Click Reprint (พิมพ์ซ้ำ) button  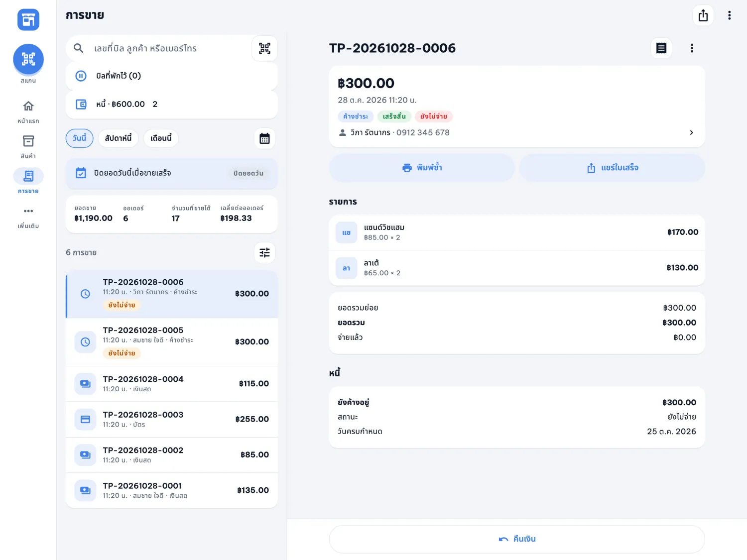(421, 168)
